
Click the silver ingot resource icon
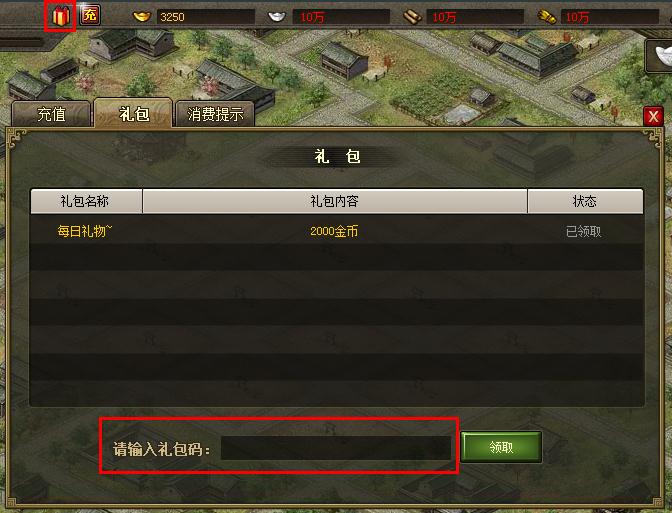[x=277, y=17]
